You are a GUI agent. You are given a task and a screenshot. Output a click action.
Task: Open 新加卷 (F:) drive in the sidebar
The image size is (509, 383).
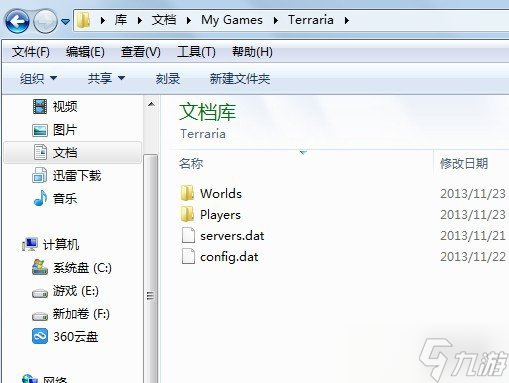pos(81,314)
